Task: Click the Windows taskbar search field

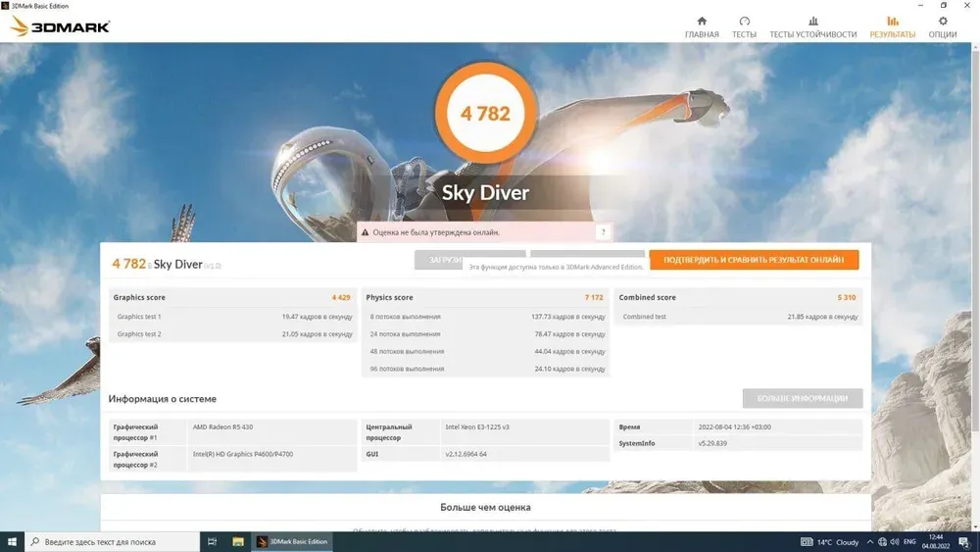Action: [113, 541]
